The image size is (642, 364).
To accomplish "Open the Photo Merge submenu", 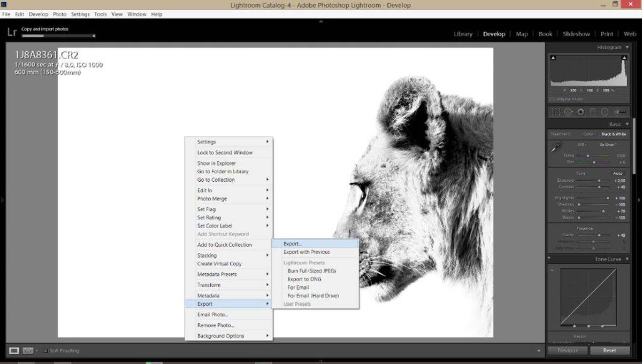I will point(229,199).
